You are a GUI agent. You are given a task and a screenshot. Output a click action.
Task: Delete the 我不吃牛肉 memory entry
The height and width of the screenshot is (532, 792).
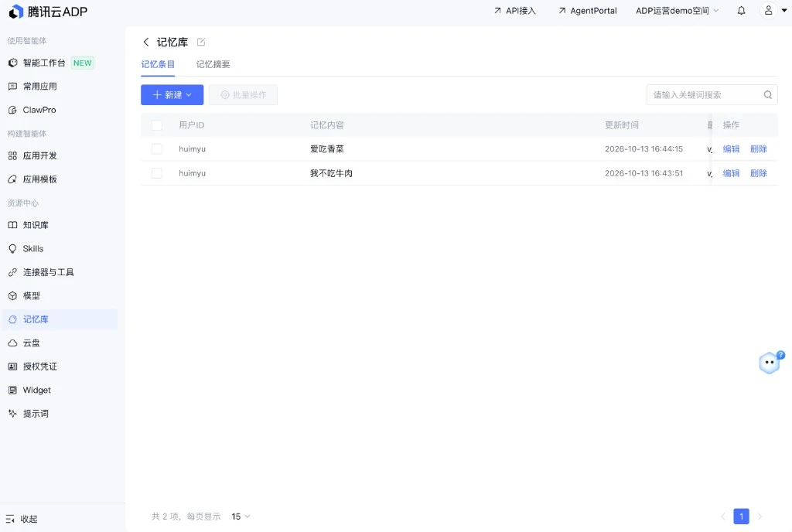click(x=759, y=173)
